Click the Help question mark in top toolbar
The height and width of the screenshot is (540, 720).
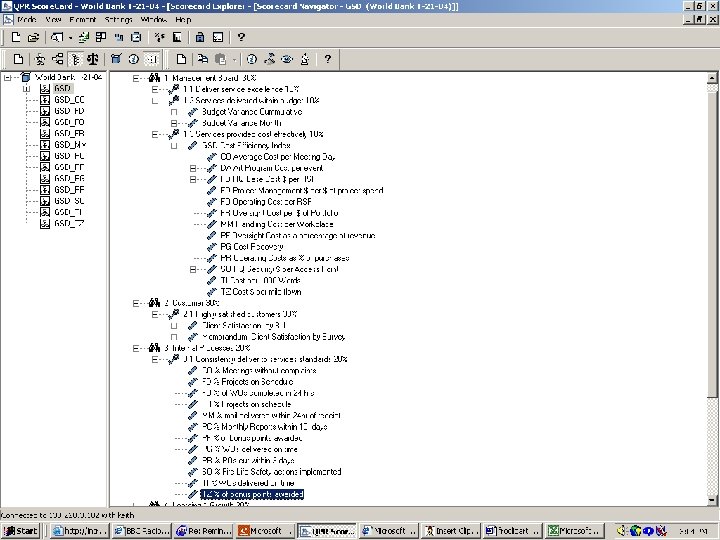(x=241, y=37)
